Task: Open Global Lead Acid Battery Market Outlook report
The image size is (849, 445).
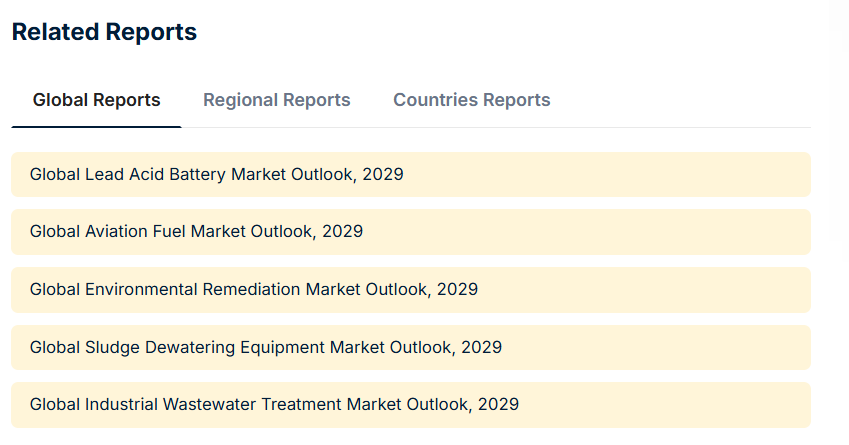Action: [216, 174]
